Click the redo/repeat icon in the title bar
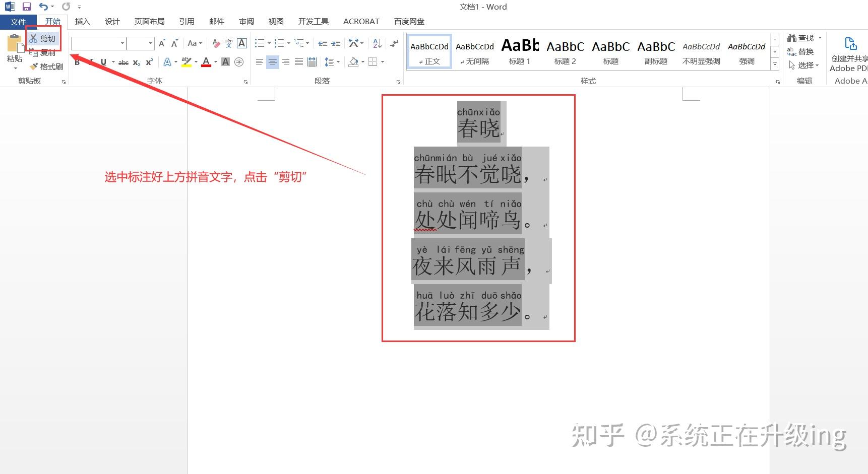 [x=66, y=7]
